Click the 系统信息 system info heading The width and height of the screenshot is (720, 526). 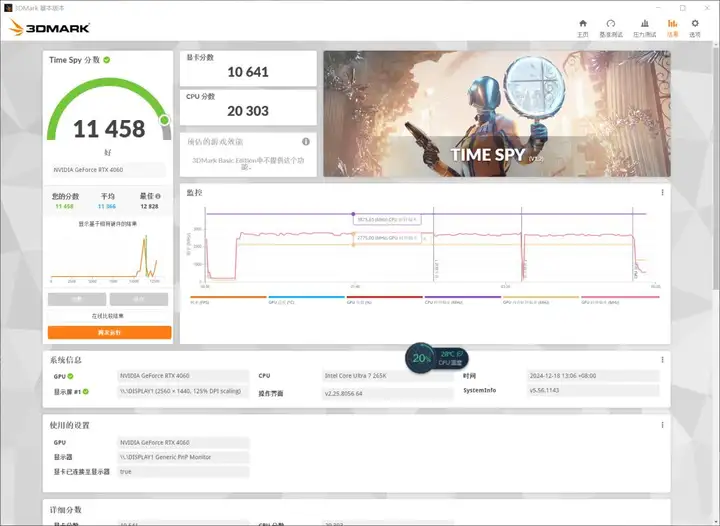[66, 360]
